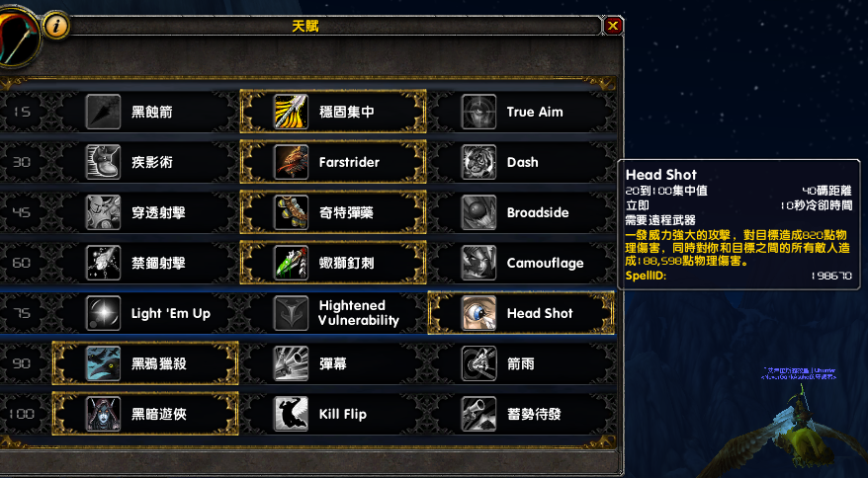Click the 黑蝕箭 talent in row 15
868x478 pixels.
tap(145, 112)
